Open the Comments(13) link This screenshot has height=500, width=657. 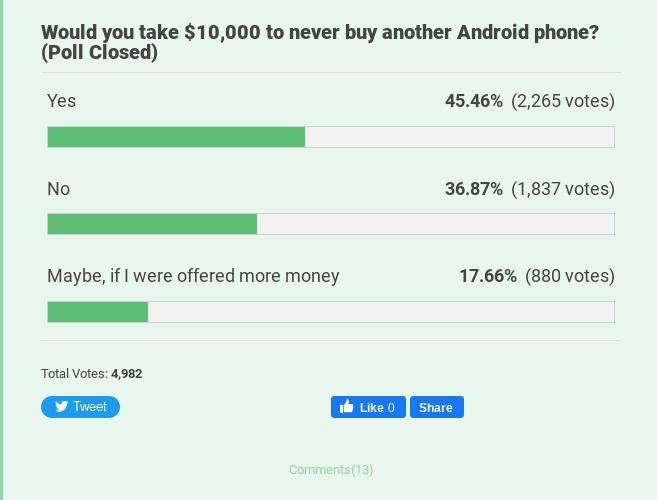331,470
